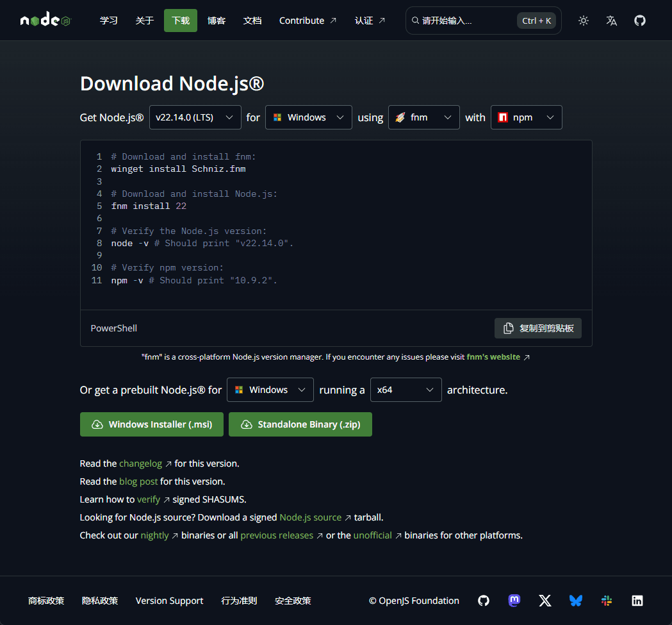Click the cloud download icon on Windows Installer

pos(97,424)
